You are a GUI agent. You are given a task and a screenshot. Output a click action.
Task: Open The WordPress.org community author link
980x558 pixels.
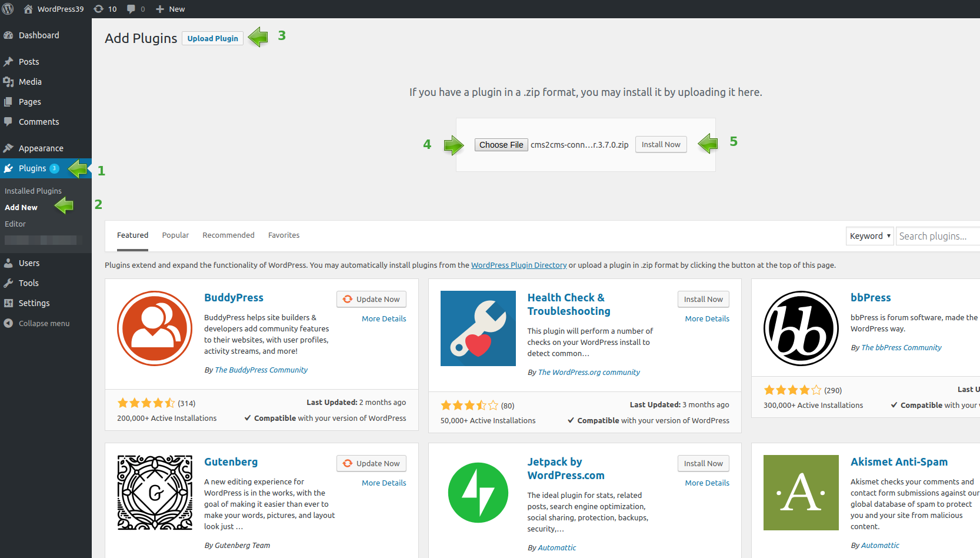click(x=589, y=373)
